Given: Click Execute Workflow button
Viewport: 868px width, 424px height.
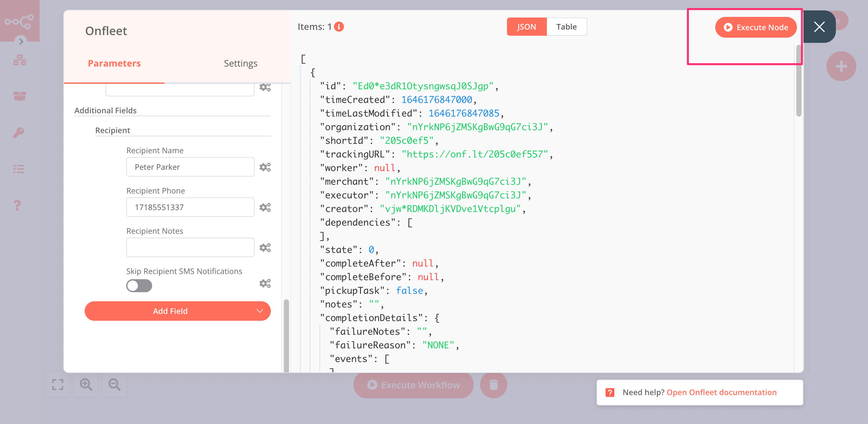Looking at the screenshot, I should pos(414,385).
